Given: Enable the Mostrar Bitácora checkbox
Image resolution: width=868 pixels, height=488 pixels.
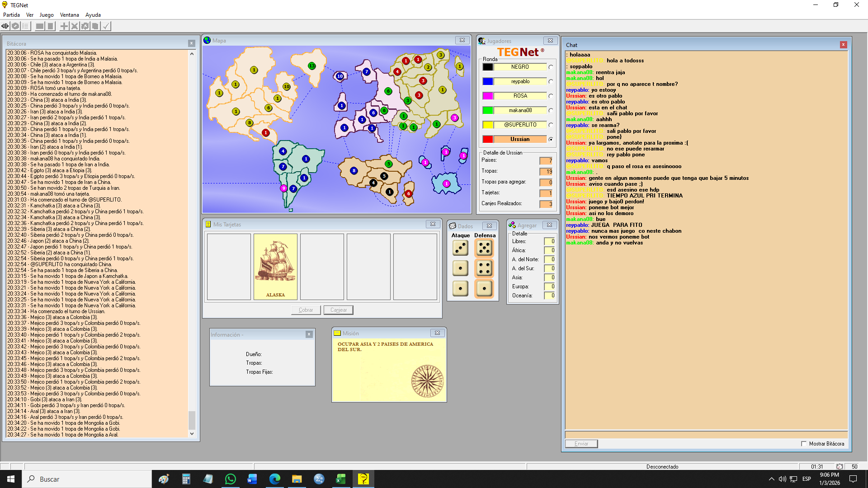Looking at the screenshot, I should coord(804,444).
